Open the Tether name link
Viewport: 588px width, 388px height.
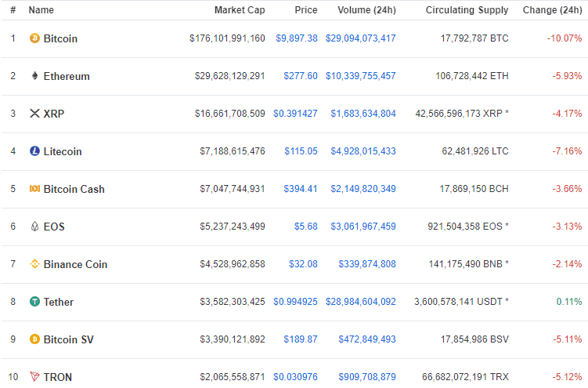(x=59, y=302)
